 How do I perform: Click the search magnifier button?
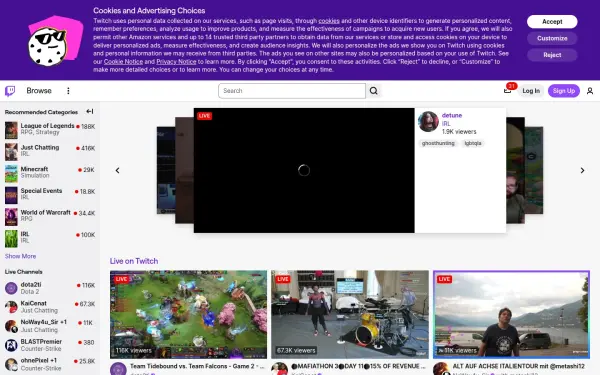point(373,91)
